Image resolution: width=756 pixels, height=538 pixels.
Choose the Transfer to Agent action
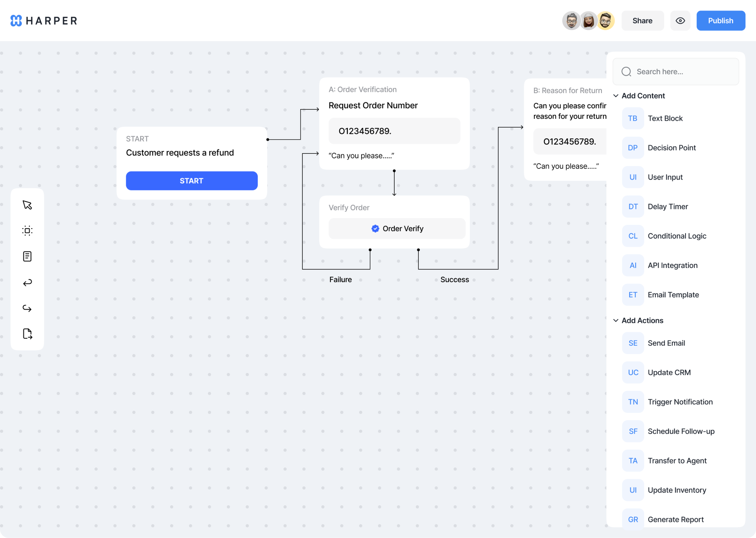[677, 461]
